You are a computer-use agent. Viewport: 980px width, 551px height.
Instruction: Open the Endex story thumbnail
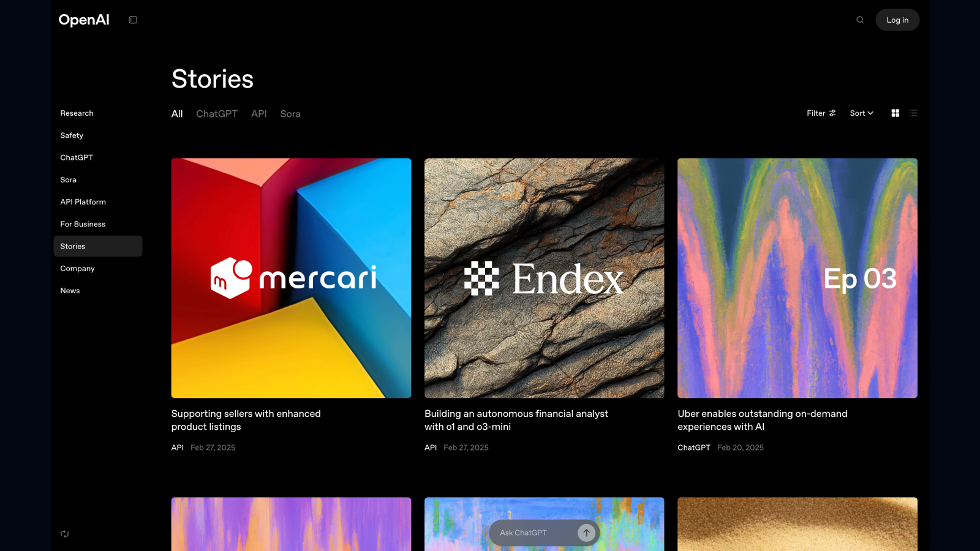click(x=544, y=278)
